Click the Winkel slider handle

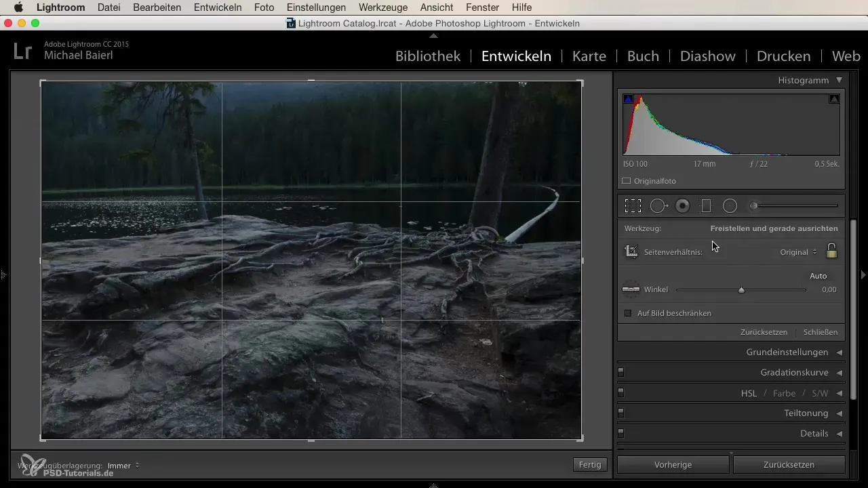click(741, 289)
